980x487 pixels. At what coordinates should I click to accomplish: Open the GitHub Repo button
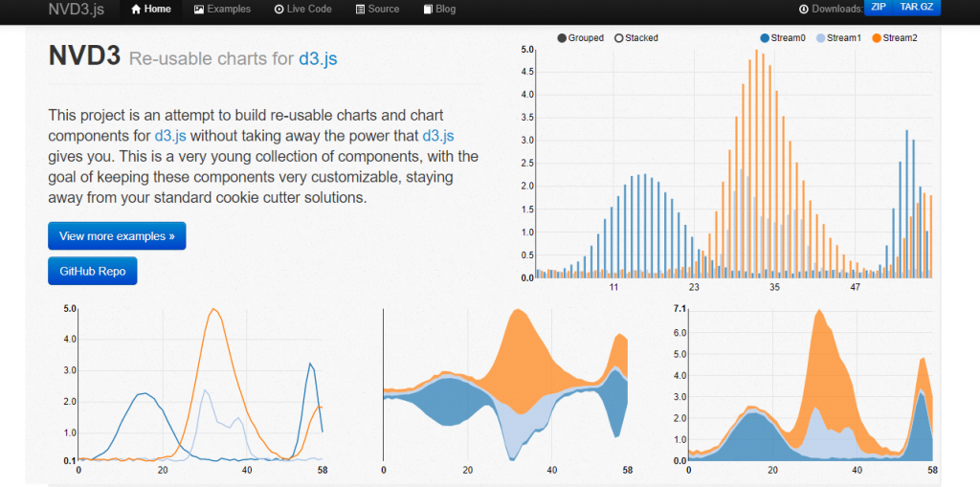pyautogui.click(x=93, y=271)
